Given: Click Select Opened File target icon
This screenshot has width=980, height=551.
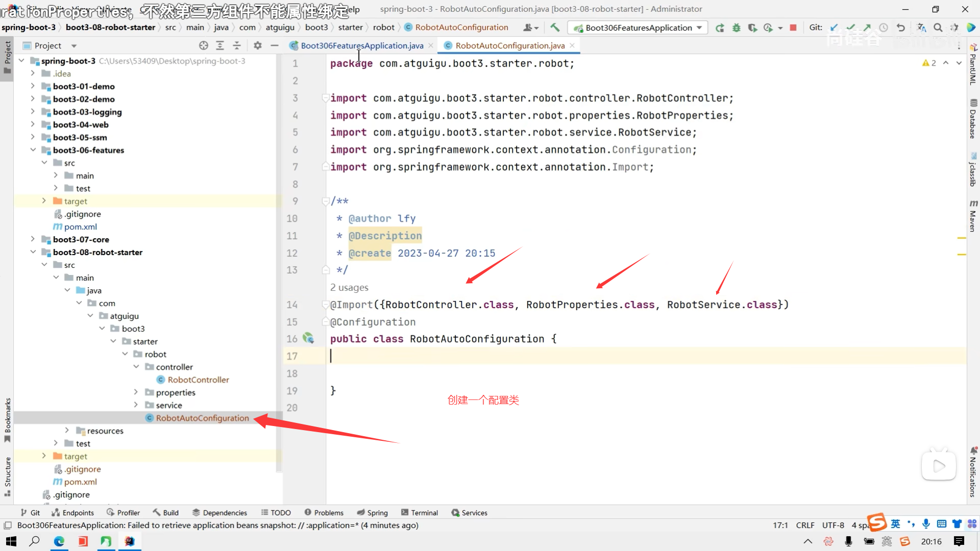Looking at the screenshot, I should [204, 45].
